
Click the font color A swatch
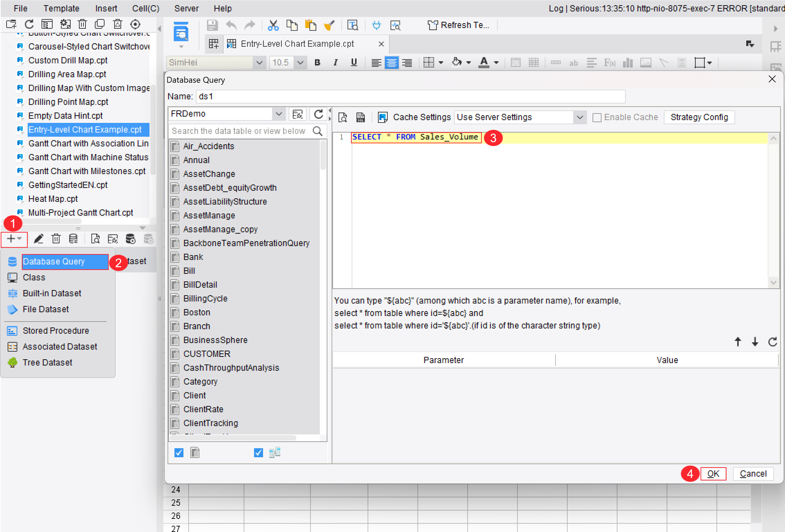pyautogui.click(x=484, y=63)
